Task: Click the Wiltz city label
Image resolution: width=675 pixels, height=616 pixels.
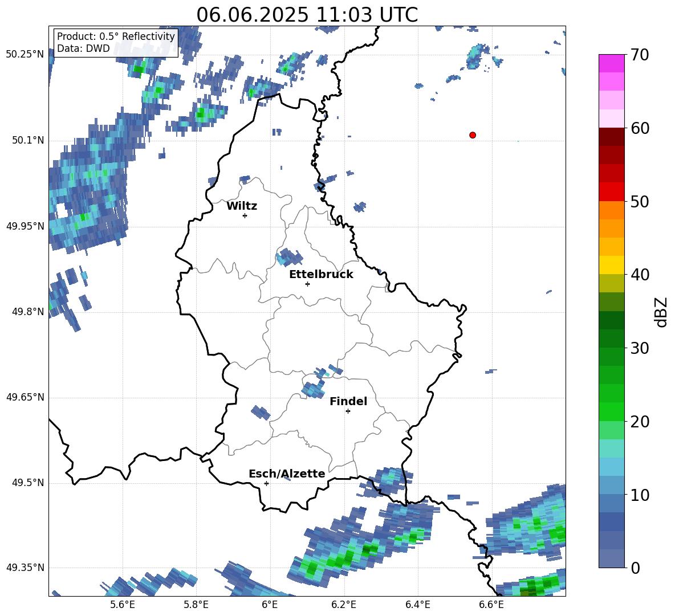Action: tap(242, 206)
